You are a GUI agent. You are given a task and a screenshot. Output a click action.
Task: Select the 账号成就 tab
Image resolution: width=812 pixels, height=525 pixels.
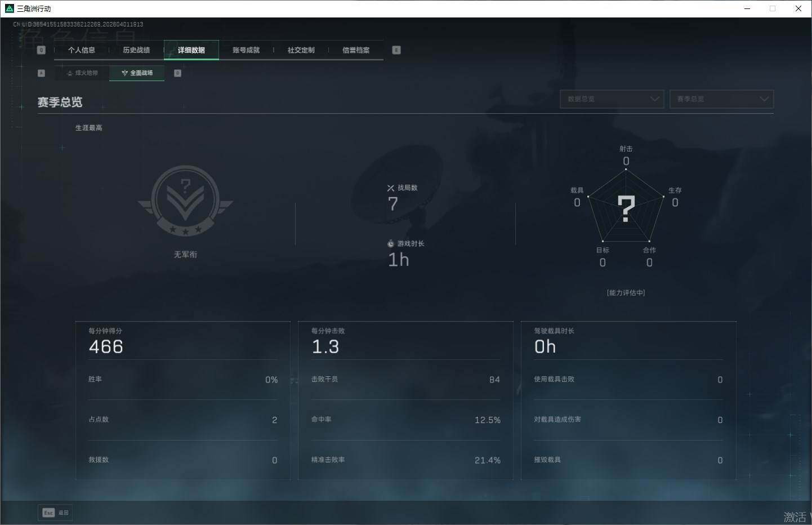coord(246,50)
